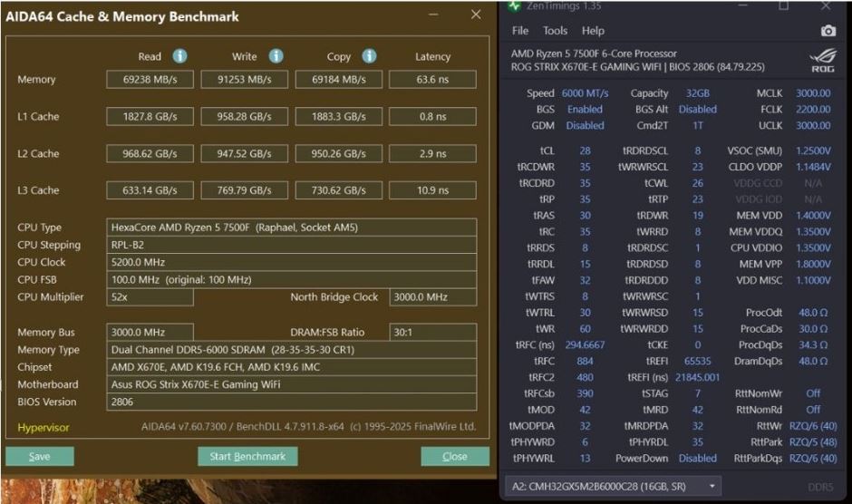Click the L3 Cache Copy value 730.62 GB/s
The width and height of the screenshot is (852, 504).
(x=338, y=190)
